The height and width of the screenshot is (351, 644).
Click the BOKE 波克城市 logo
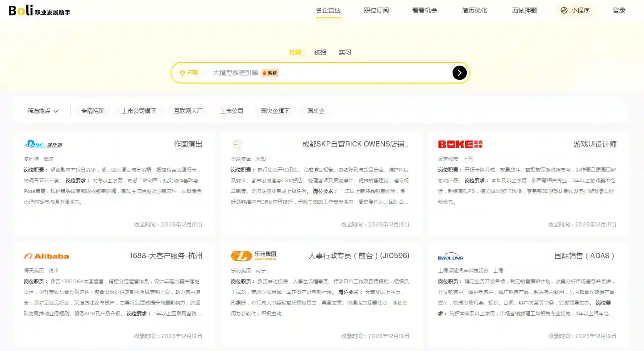(460, 144)
